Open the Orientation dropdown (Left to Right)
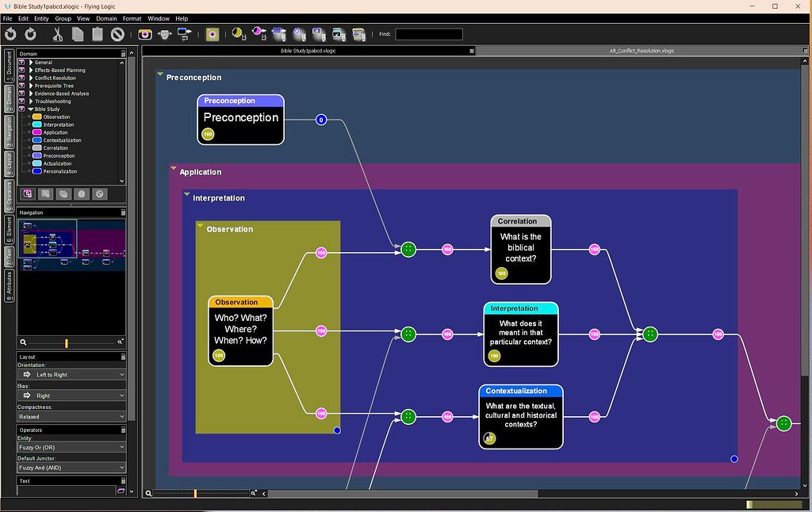 71,374
